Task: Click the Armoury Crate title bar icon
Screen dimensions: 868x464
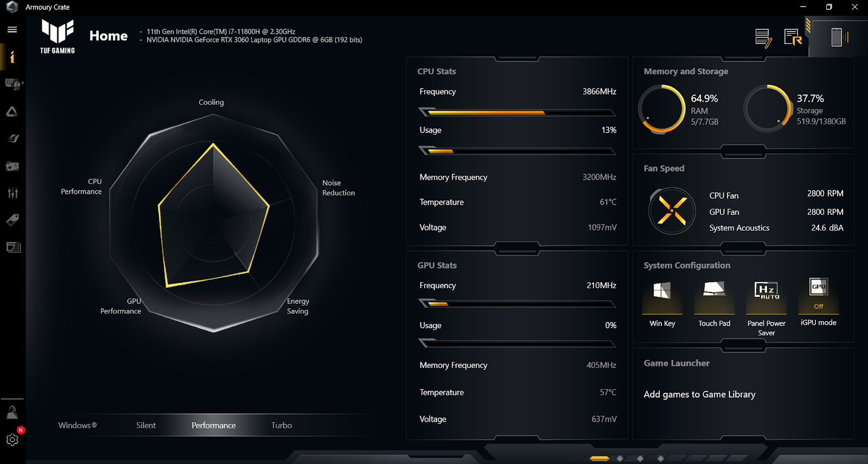Action: click(12, 7)
